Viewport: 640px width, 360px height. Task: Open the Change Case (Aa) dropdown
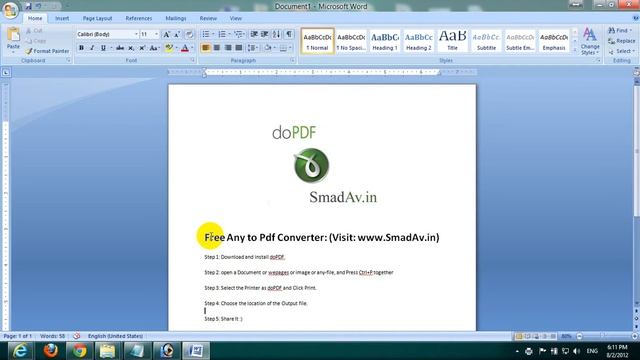(154, 48)
